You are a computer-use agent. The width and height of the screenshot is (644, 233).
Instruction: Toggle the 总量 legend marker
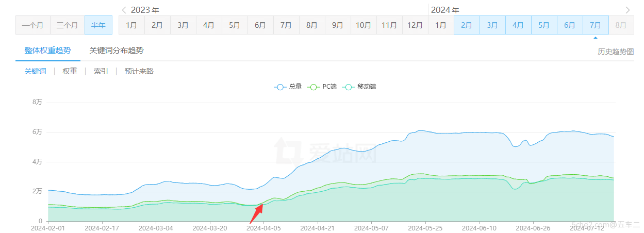coord(280,87)
